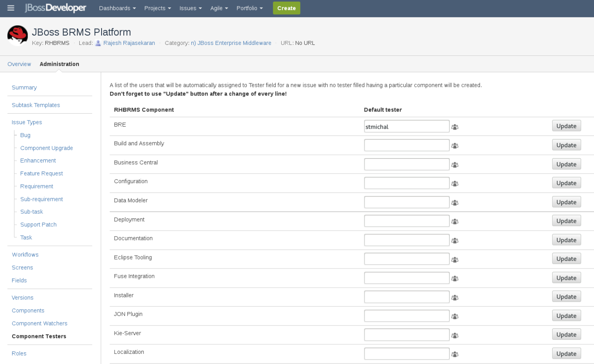Open user picker for Documentation tester

[454, 240]
